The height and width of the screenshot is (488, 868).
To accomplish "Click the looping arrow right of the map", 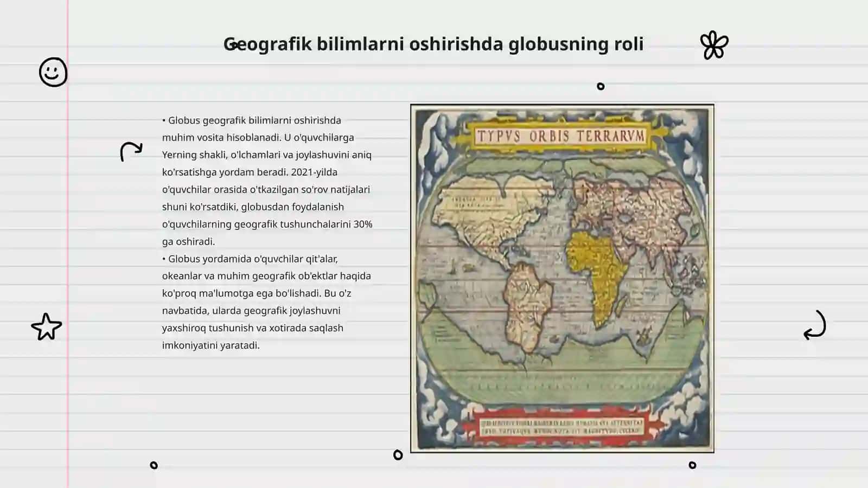I will coord(815,325).
